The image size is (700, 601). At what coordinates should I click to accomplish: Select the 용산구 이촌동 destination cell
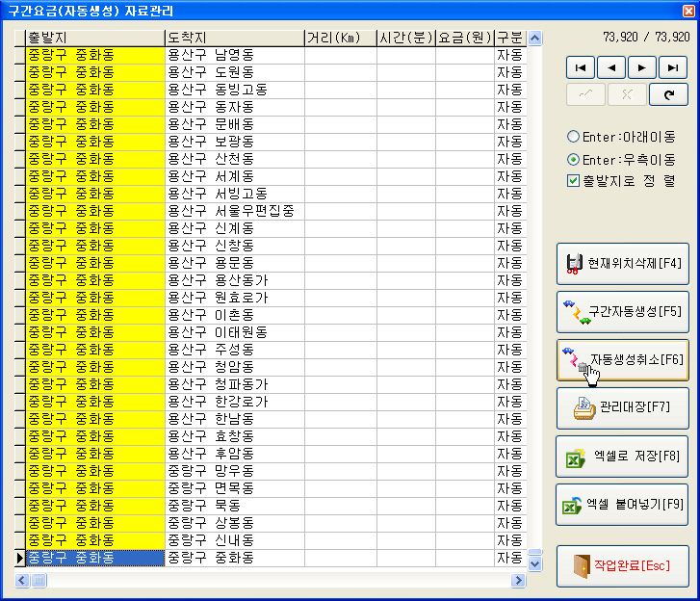pyautogui.click(x=235, y=316)
